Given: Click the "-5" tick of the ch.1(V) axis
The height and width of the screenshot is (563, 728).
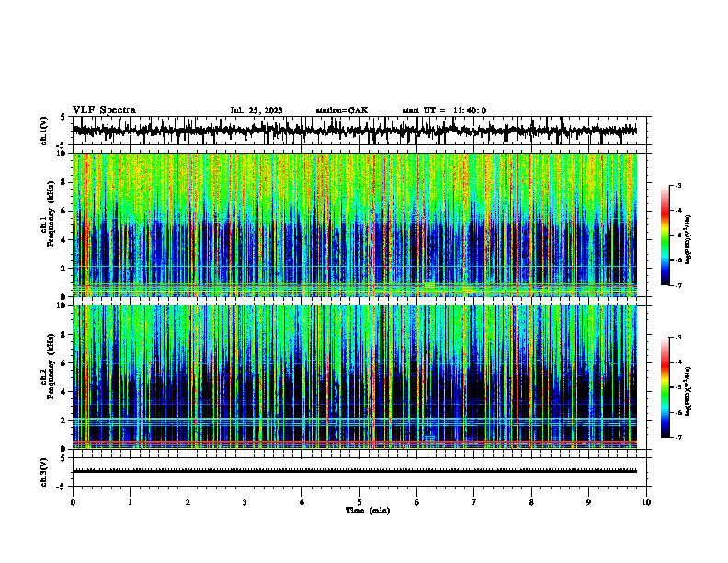Looking at the screenshot, I should pyautogui.click(x=63, y=145).
